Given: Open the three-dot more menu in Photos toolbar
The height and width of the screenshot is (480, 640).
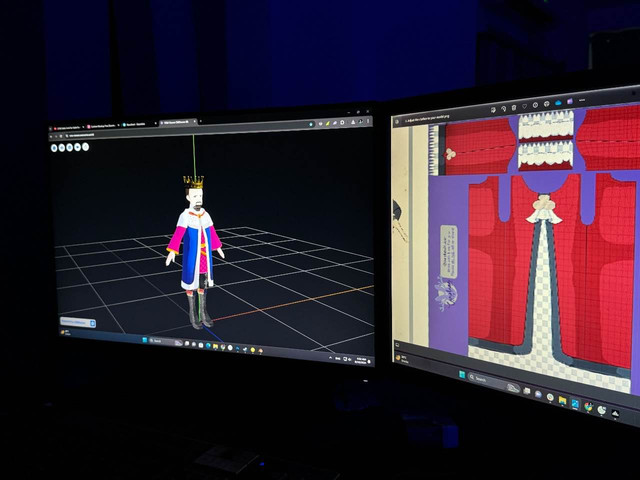Looking at the screenshot, I should (x=582, y=100).
